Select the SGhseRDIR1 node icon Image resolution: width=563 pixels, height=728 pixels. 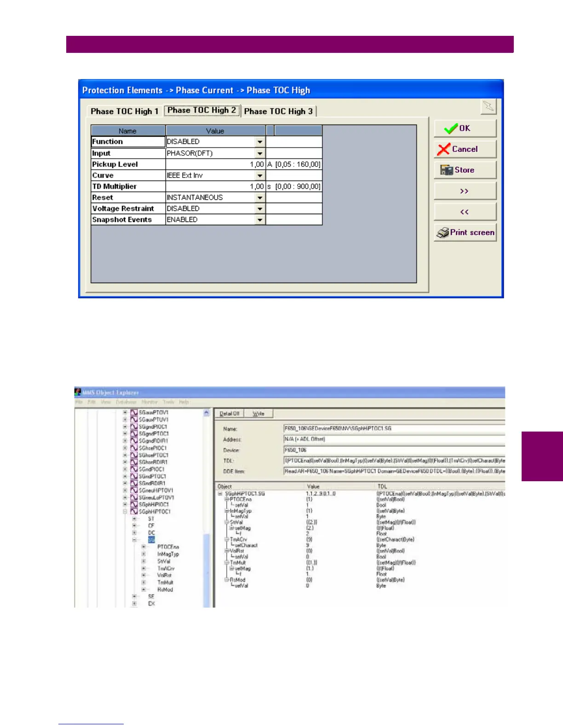point(134,462)
